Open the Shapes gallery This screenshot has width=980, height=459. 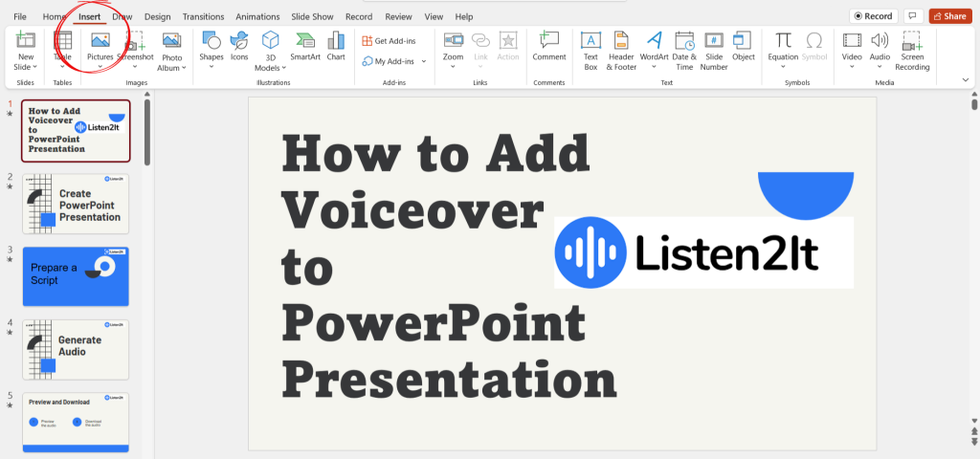click(x=212, y=51)
